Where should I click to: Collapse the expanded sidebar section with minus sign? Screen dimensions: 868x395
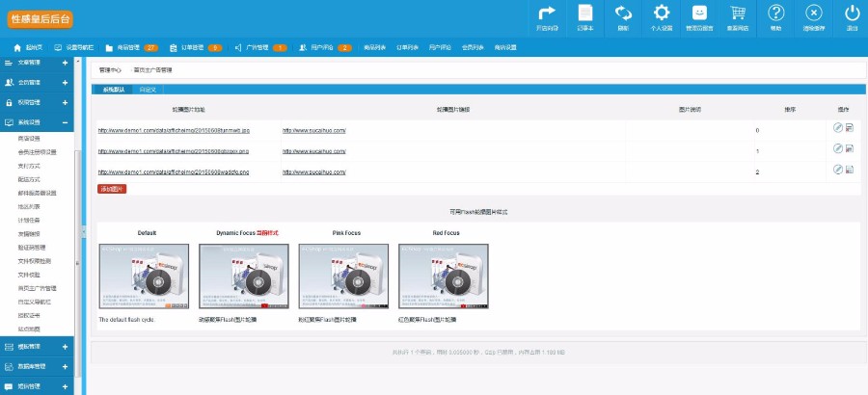tap(65, 122)
